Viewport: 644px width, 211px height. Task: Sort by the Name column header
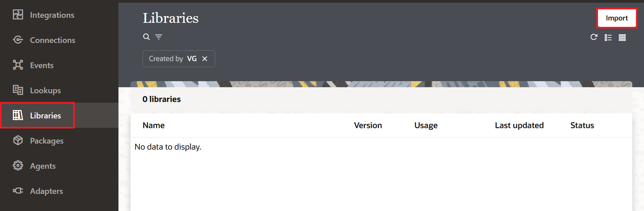point(154,125)
